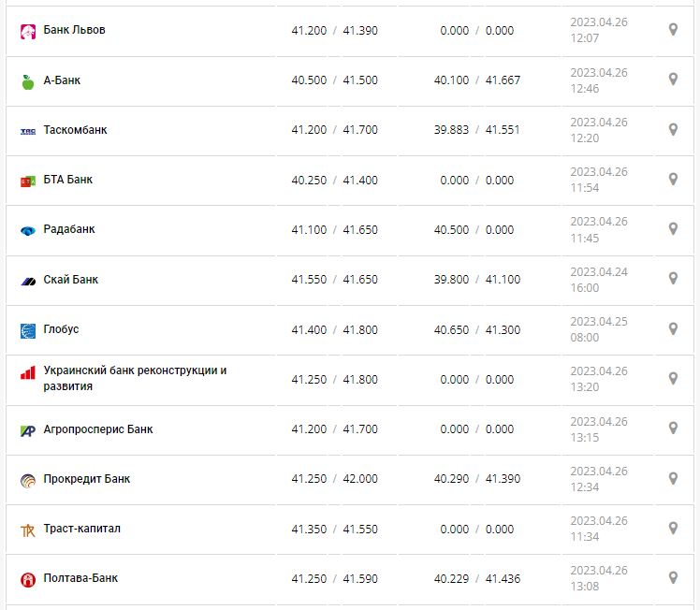Open the Радабанк bank link
This screenshot has height=610, width=700.
click(69, 229)
